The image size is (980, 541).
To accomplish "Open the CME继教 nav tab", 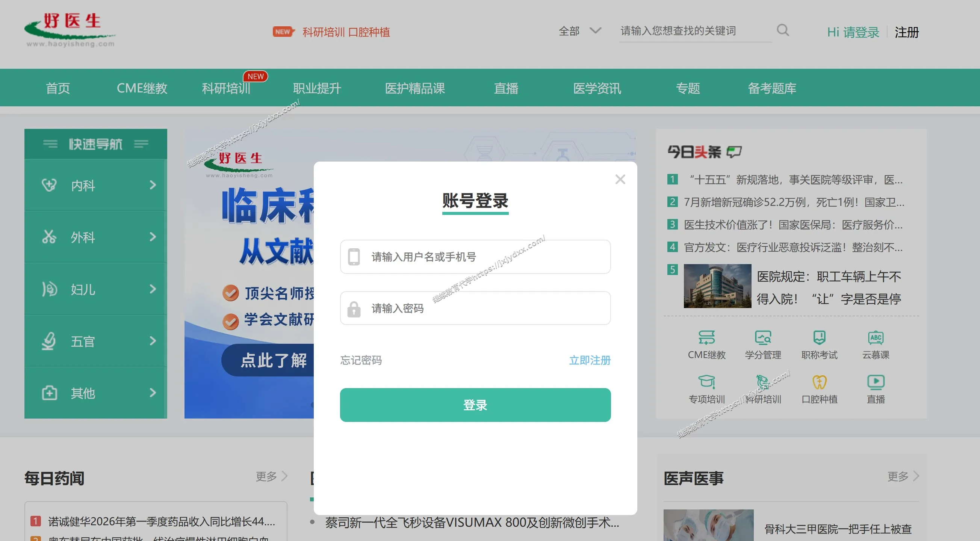I will (x=142, y=88).
